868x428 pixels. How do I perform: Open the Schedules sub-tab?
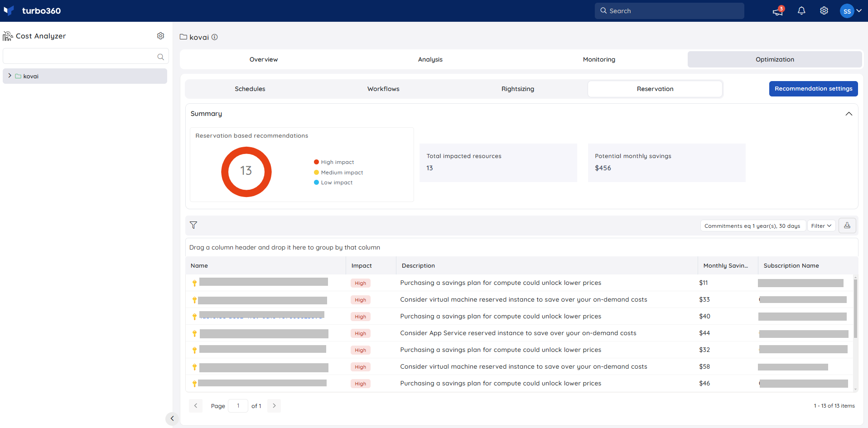point(250,89)
